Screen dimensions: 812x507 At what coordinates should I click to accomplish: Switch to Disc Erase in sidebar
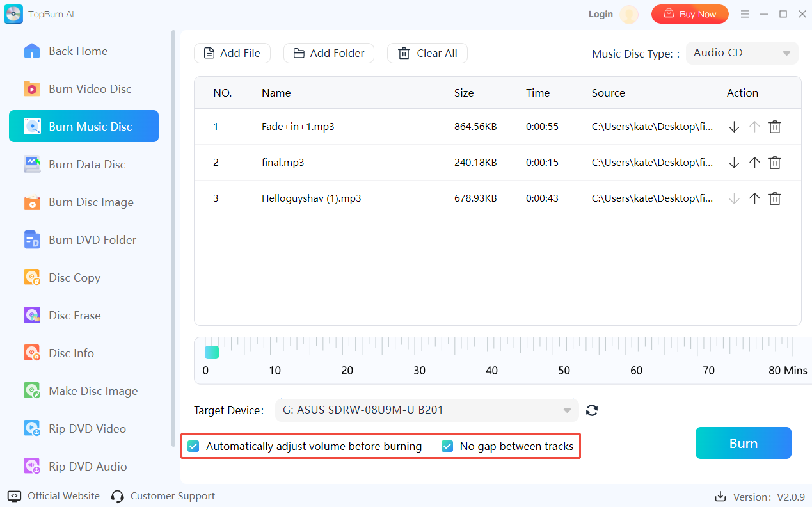coord(74,316)
